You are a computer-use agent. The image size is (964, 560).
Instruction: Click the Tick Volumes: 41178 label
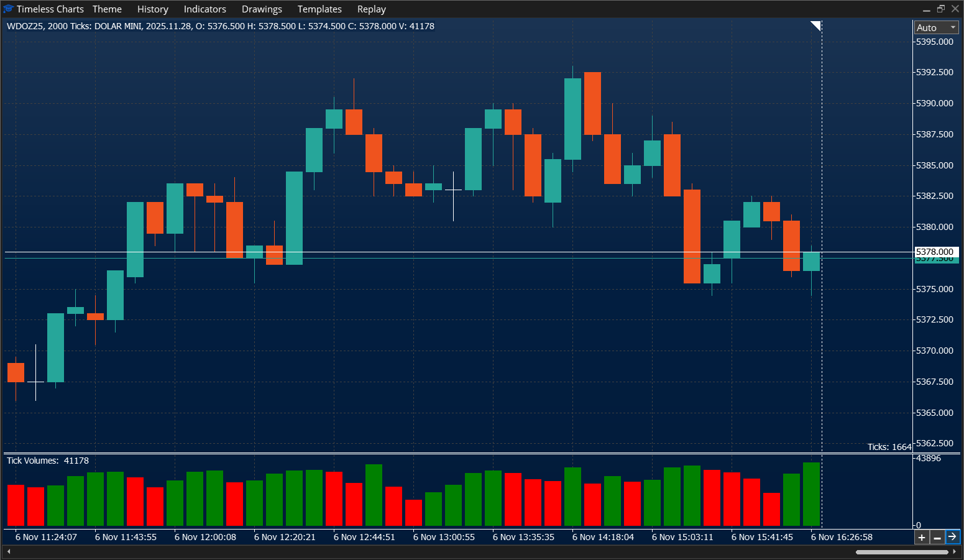coord(48,460)
